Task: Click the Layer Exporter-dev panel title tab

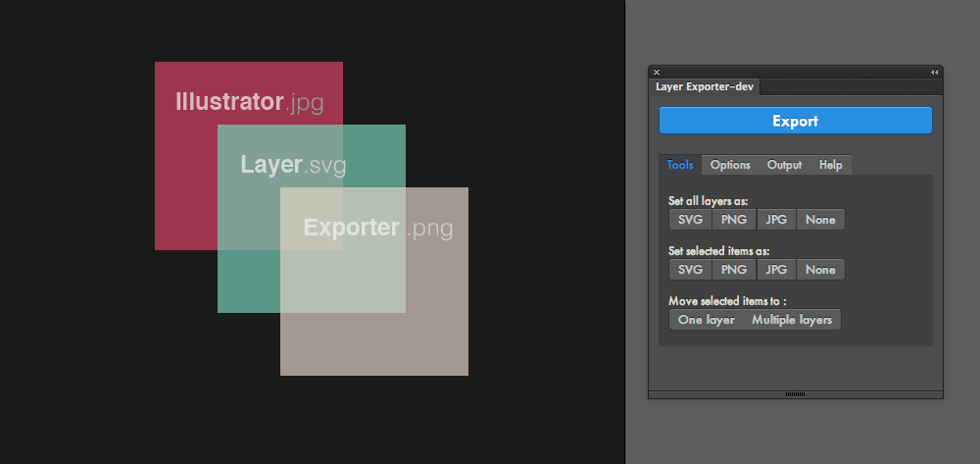Action: pos(705,87)
